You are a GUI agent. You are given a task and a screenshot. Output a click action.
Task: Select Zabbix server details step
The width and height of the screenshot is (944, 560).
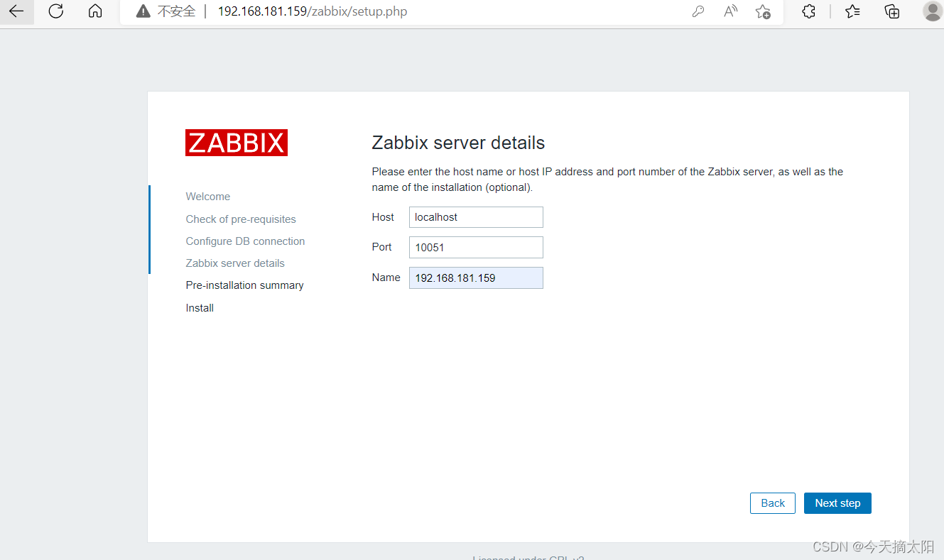(x=235, y=263)
